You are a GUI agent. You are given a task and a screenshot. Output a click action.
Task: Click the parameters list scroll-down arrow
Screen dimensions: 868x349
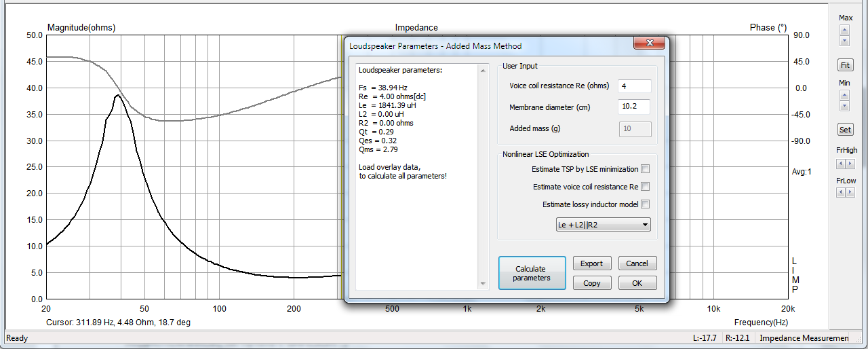coord(483,284)
